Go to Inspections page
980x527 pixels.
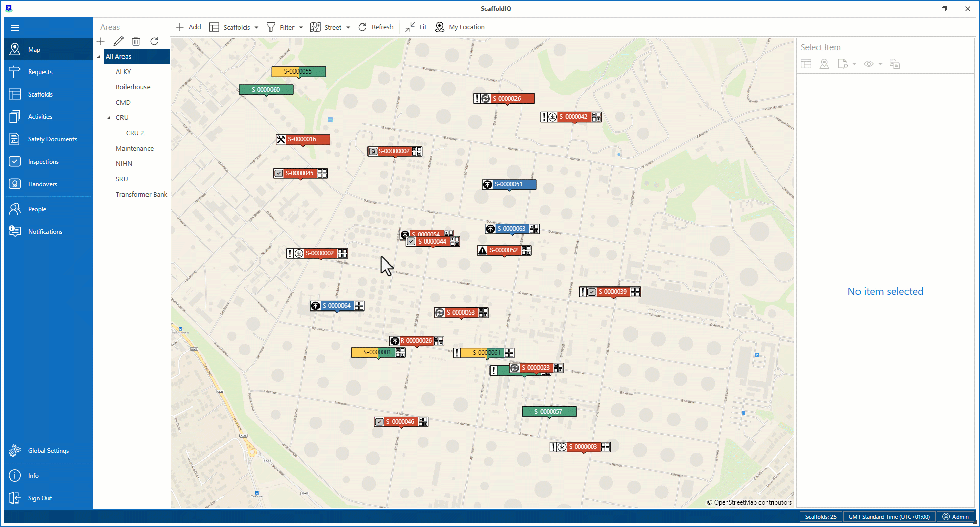(x=43, y=162)
